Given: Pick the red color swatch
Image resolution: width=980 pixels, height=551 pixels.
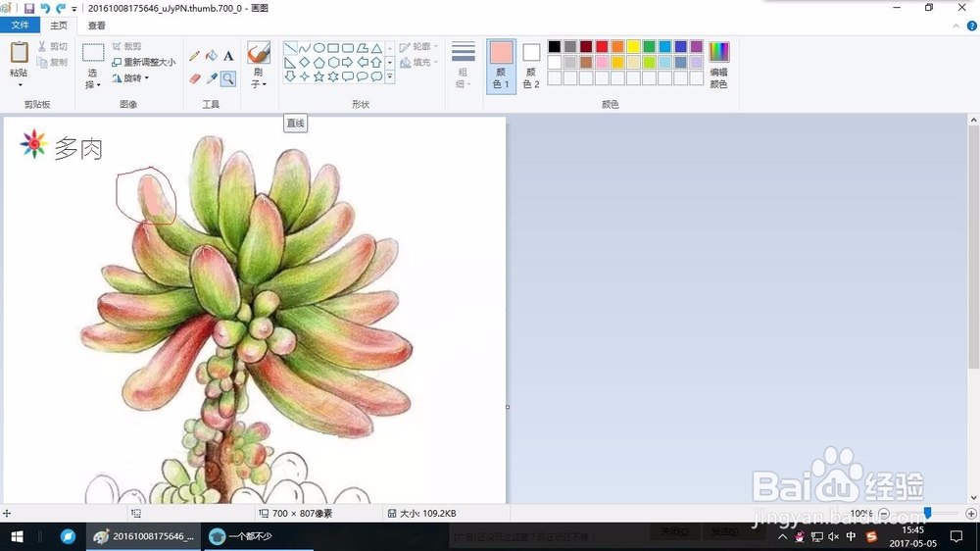Looking at the screenshot, I should tap(602, 47).
